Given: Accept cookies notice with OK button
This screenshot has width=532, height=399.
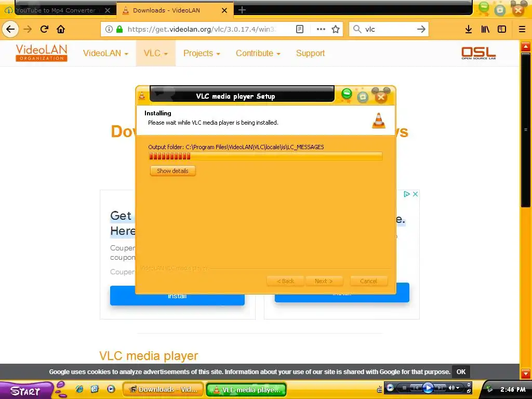Looking at the screenshot, I should (461, 372).
